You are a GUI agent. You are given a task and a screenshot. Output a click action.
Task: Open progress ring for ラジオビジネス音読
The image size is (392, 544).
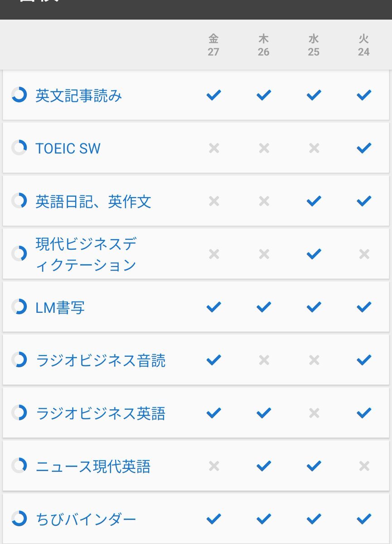(x=19, y=359)
